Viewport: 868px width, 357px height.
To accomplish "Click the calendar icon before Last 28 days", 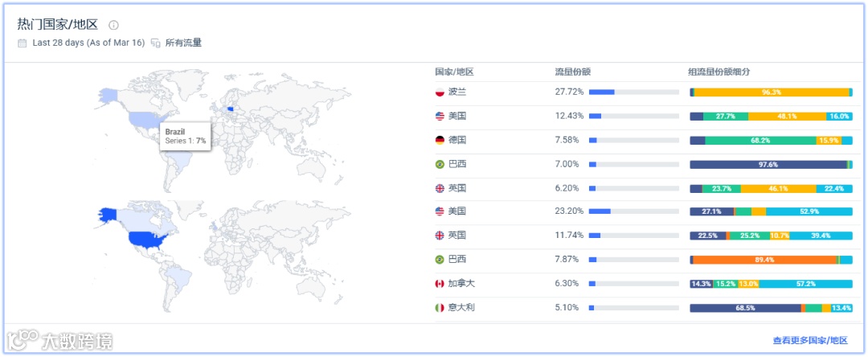I will click(x=23, y=43).
